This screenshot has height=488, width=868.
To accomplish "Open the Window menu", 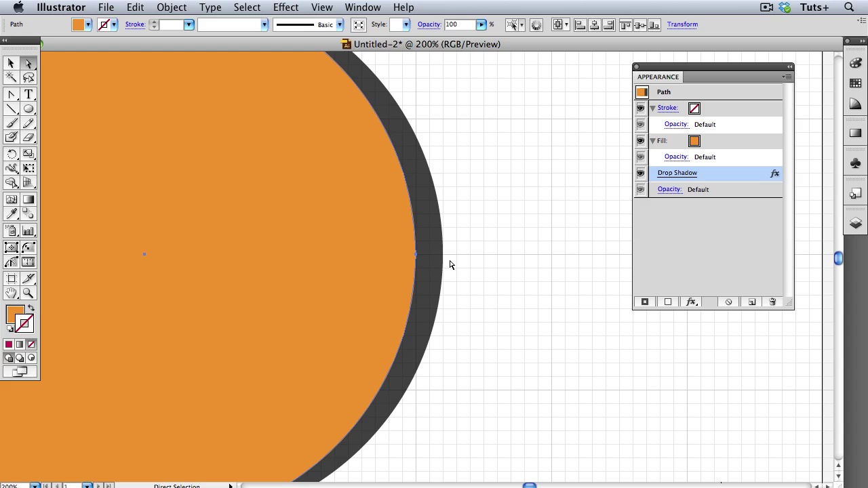I will click(363, 7).
